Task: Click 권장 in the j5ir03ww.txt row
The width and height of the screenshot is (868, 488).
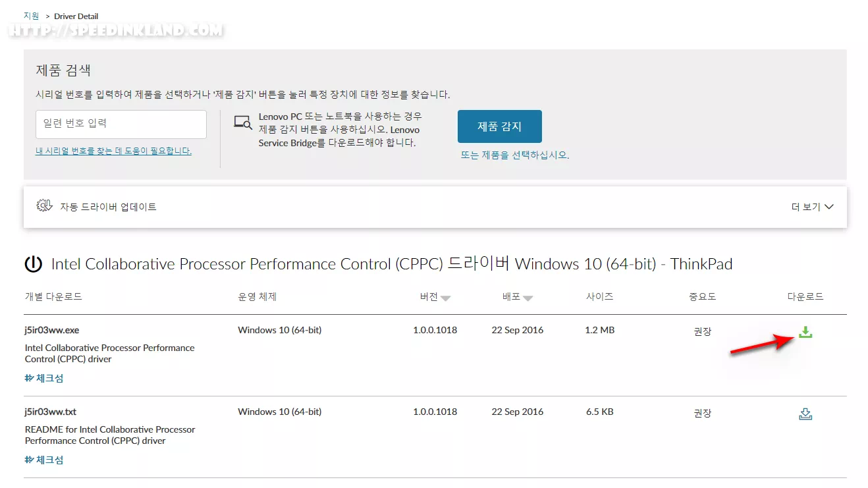Action: [x=703, y=414]
